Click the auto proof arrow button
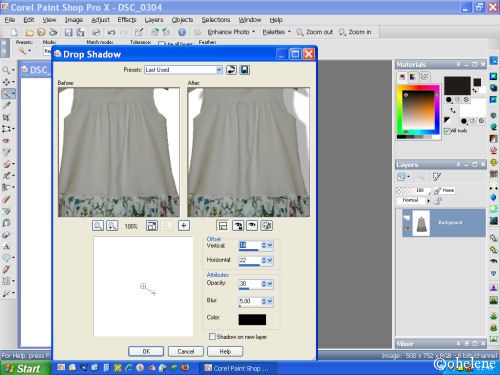 coord(237,226)
